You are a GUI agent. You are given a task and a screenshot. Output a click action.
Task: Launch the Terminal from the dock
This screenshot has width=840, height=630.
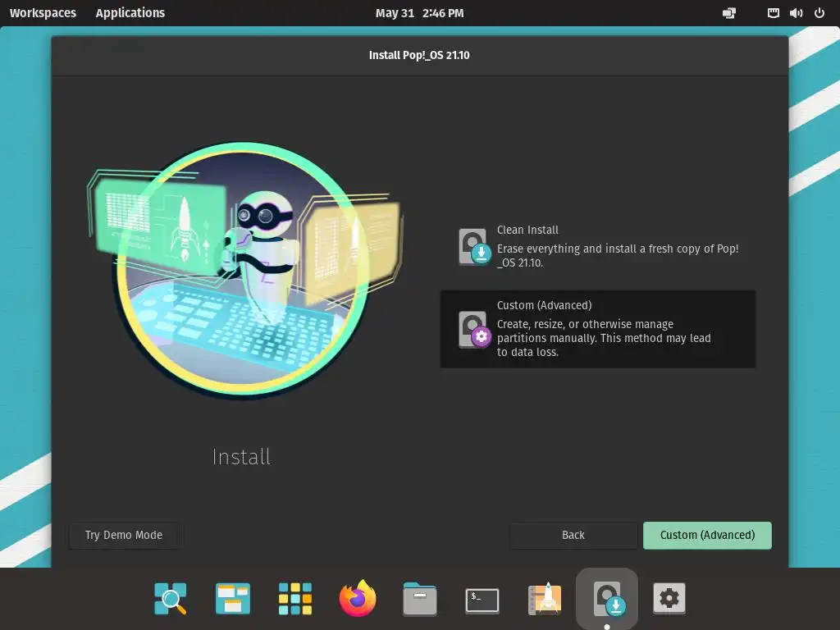[482, 600]
